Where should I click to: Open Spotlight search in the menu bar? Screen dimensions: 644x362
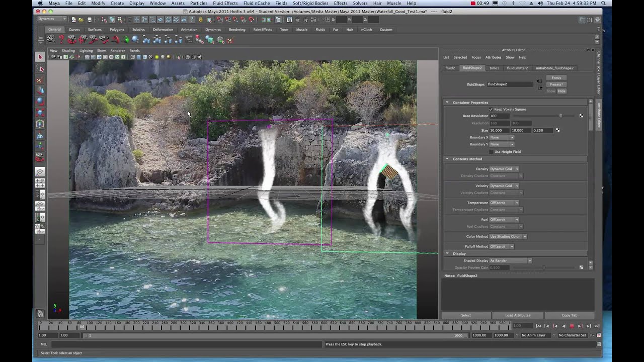(x=603, y=3)
